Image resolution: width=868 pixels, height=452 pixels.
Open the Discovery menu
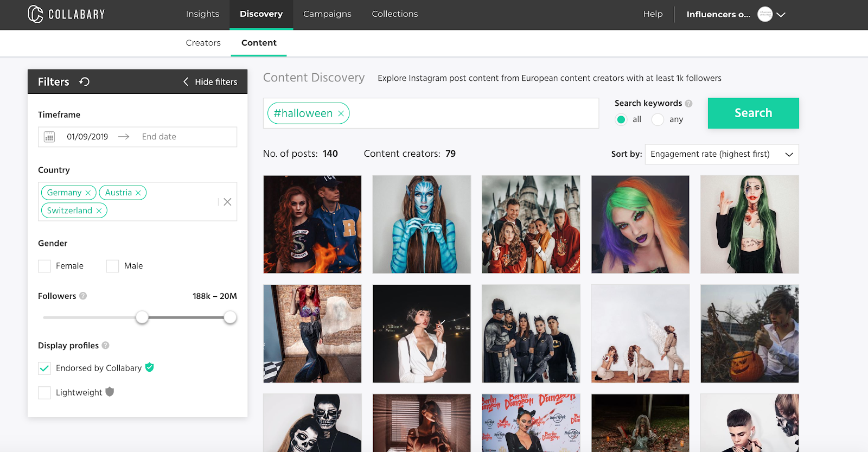coord(261,14)
